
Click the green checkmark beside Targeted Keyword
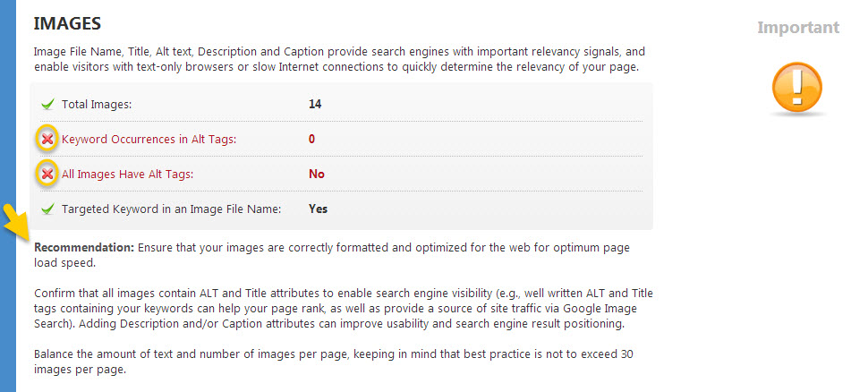(47, 209)
